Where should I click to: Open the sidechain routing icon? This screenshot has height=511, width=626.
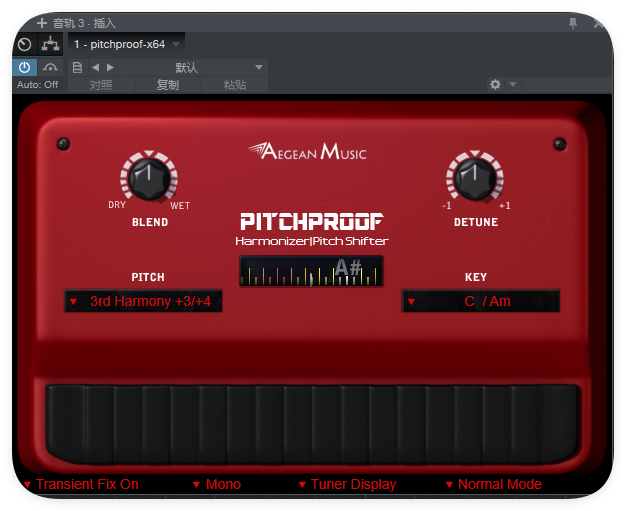coord(50,44)
